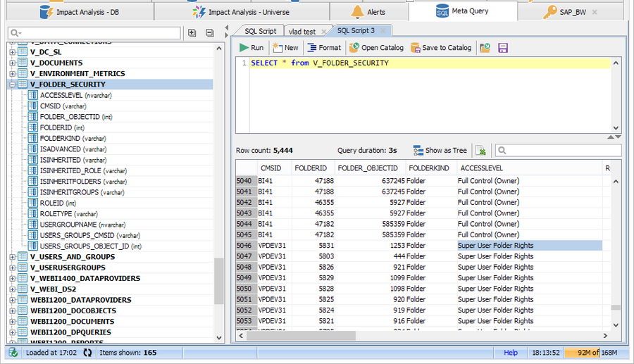This screenshot has width=634, height=364.
Task: Expand the V_USERS_AND_GROUPS node
Action: click(x=13, y=257)
